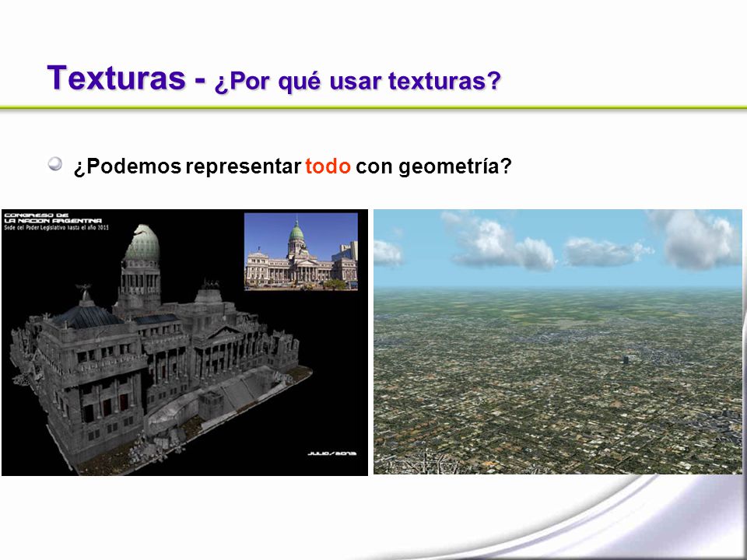747x560 pixels.
Task: Open the destroyed Congreso 3D render image
Action: pos(185,342)
